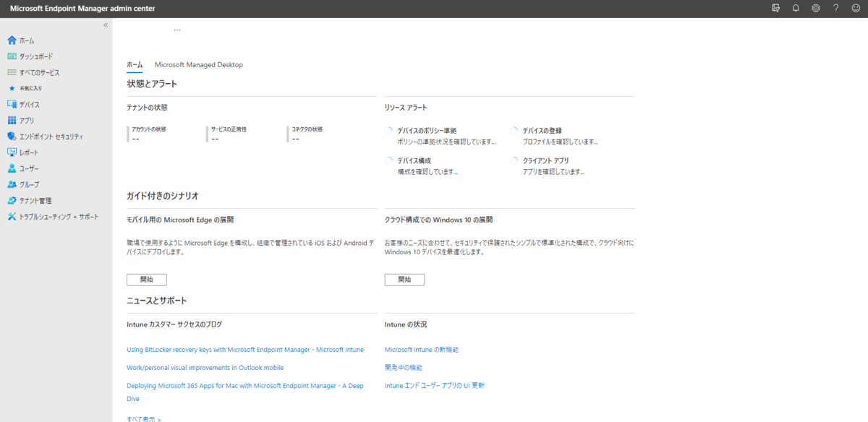Select ホーム in the sidebar
The image size is (868, 422).
coord(27,40)
